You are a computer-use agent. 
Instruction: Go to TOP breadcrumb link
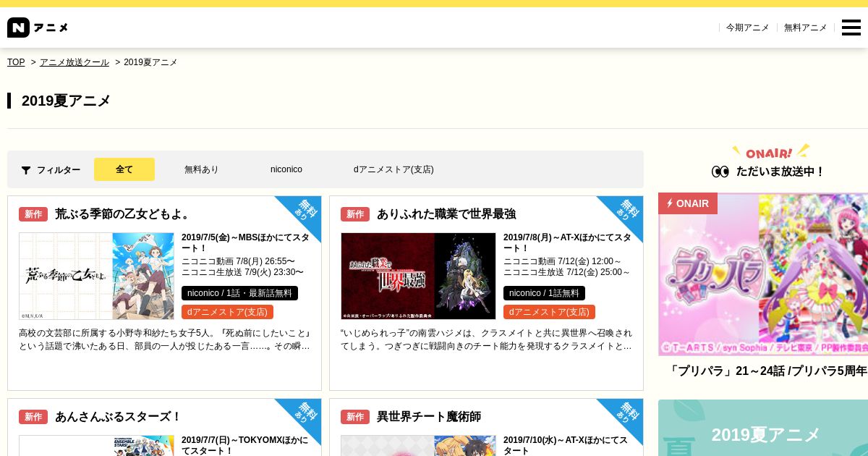(x=16, y=62)
